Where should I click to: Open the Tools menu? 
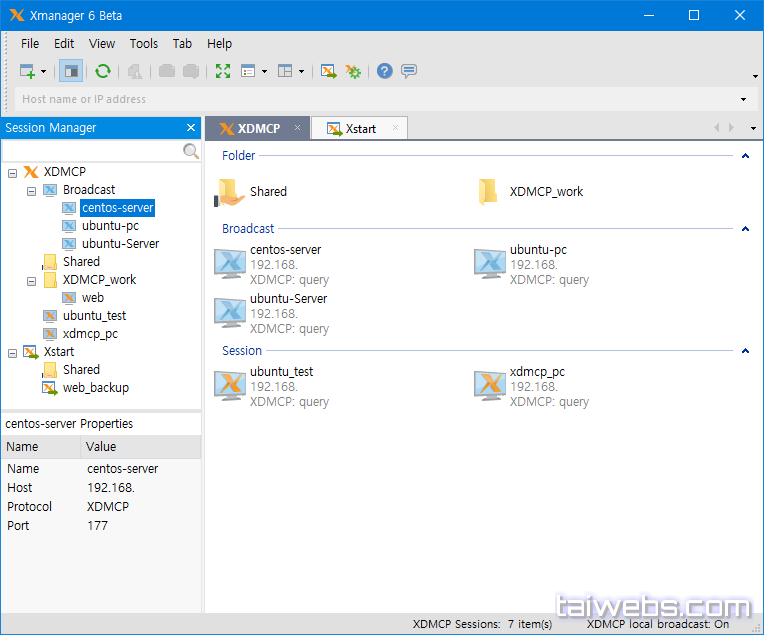pyautogui.click(x=144, y=44)
